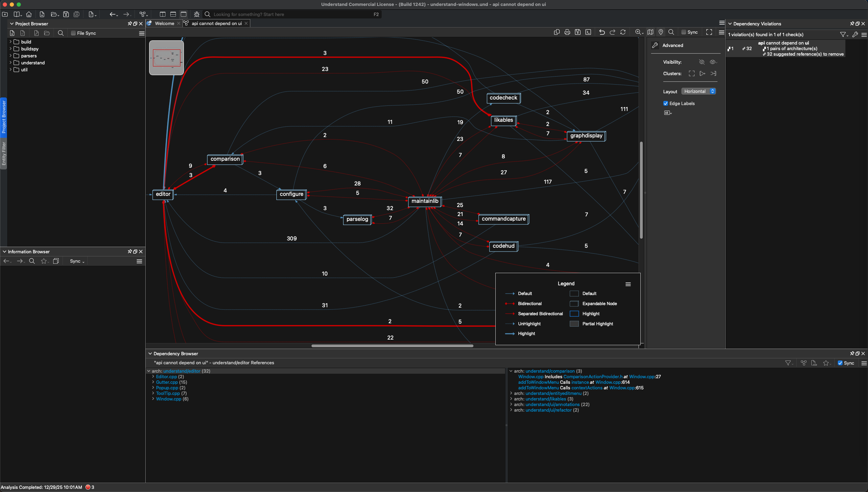The height and width of the screenshot is (492, 868).
Task: Export dependency browser results to CSV
Action: click(814, 363)
